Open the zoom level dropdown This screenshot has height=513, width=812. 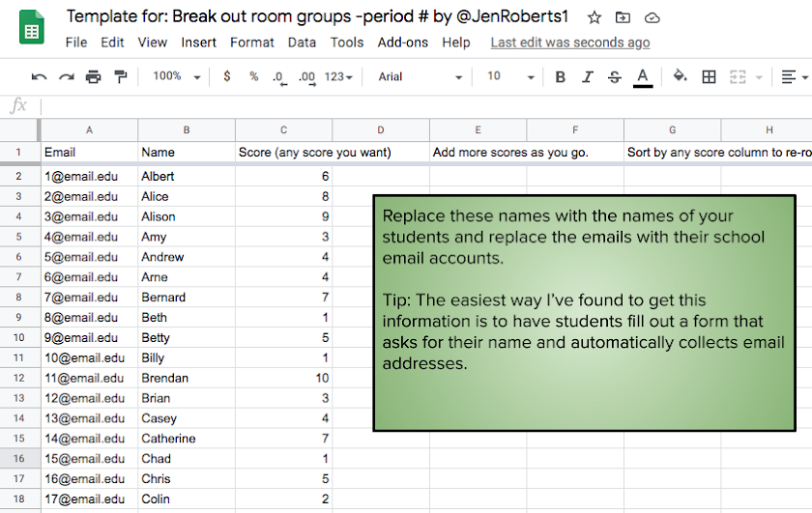pyautogui.click(x=177, y=76)
